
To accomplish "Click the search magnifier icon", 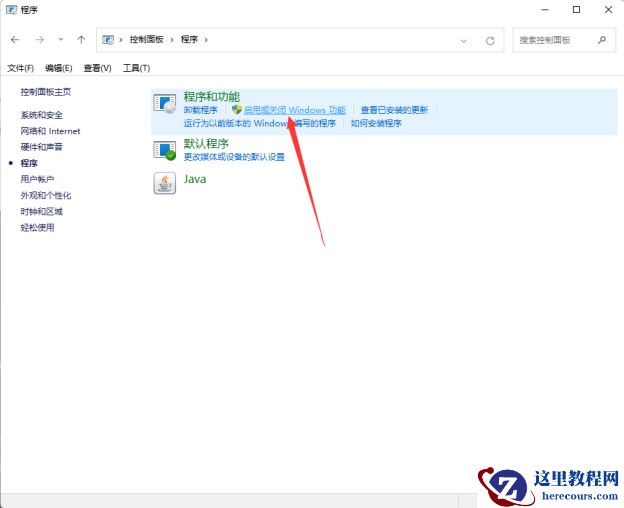I will [602, 40].
